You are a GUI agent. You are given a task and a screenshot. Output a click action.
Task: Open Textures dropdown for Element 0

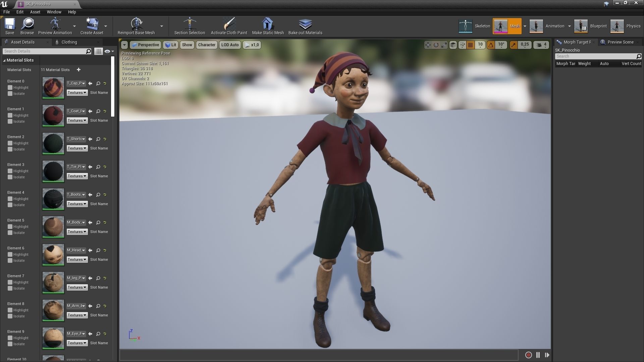(x=77, y=93)
